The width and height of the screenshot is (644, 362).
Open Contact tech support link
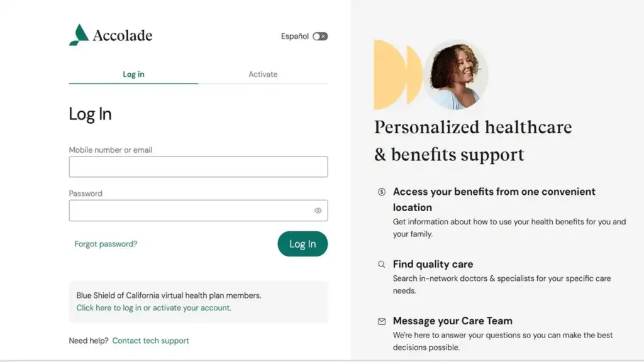pos(150,341)
